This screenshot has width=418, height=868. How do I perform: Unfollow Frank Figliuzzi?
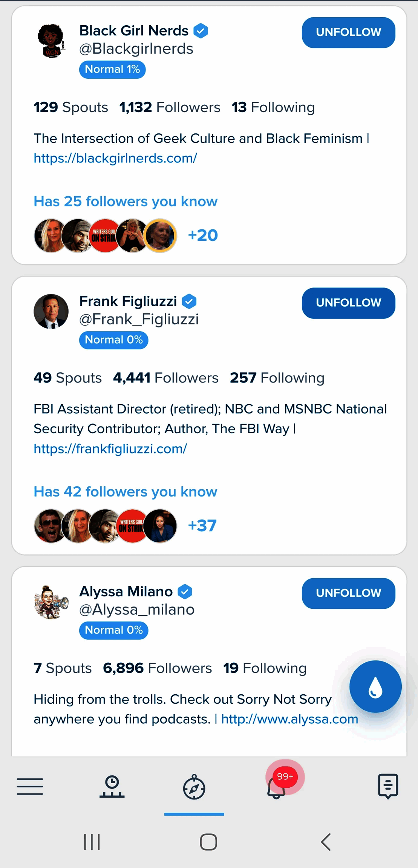[x=348, y=303]
